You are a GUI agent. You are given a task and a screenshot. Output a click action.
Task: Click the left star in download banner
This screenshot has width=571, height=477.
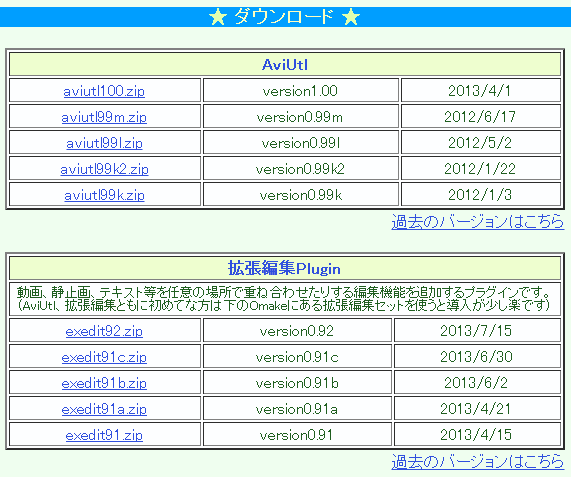coord(218,17)
